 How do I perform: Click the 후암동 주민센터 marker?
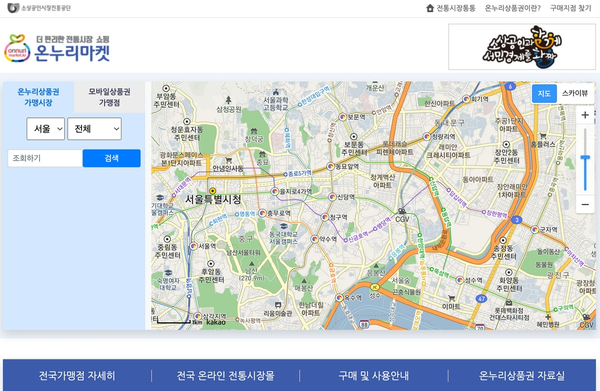[211, 264]
